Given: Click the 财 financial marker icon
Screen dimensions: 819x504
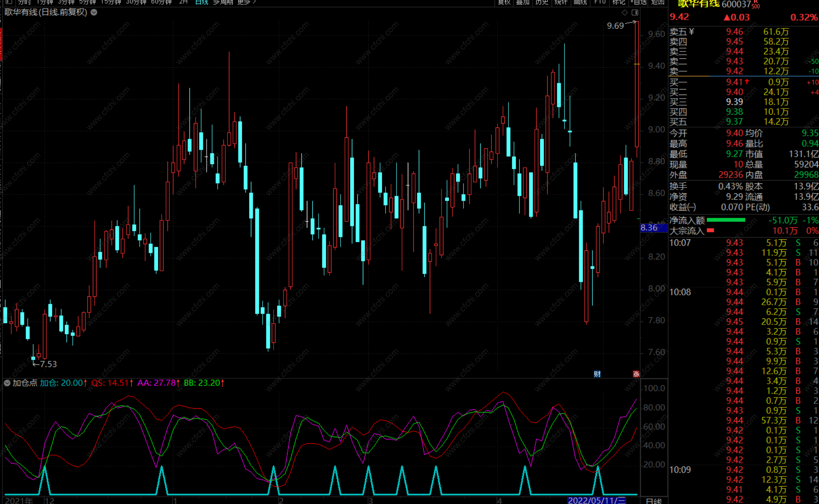Looking at the screenshot, I should click(597, 374).
